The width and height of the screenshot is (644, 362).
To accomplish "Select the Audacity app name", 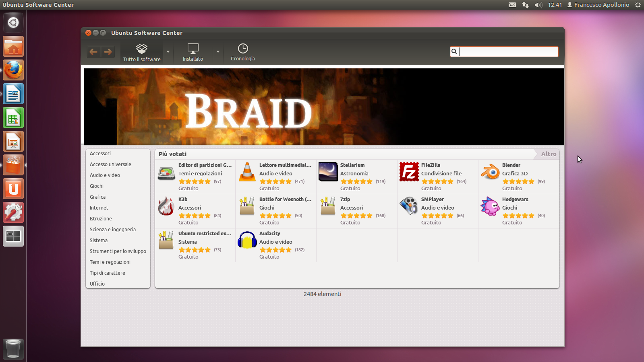I will tap(270, 234).
